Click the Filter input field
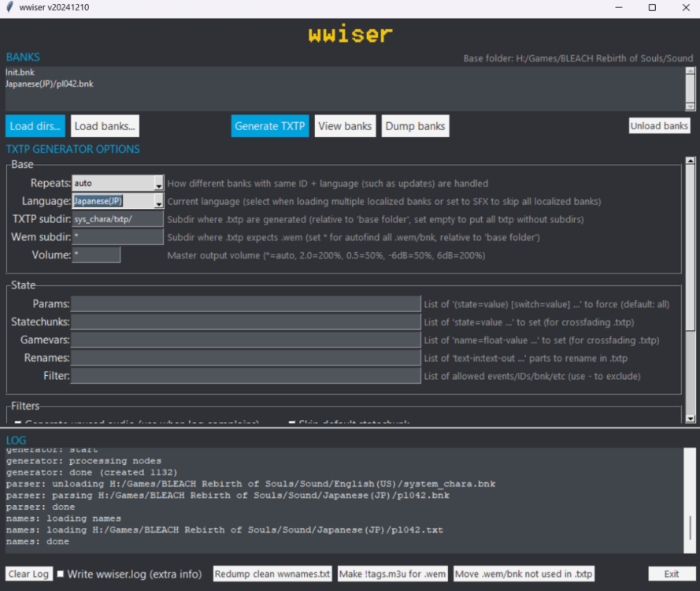The width and height of the screenshot is (700, 591). click(246, 376)
